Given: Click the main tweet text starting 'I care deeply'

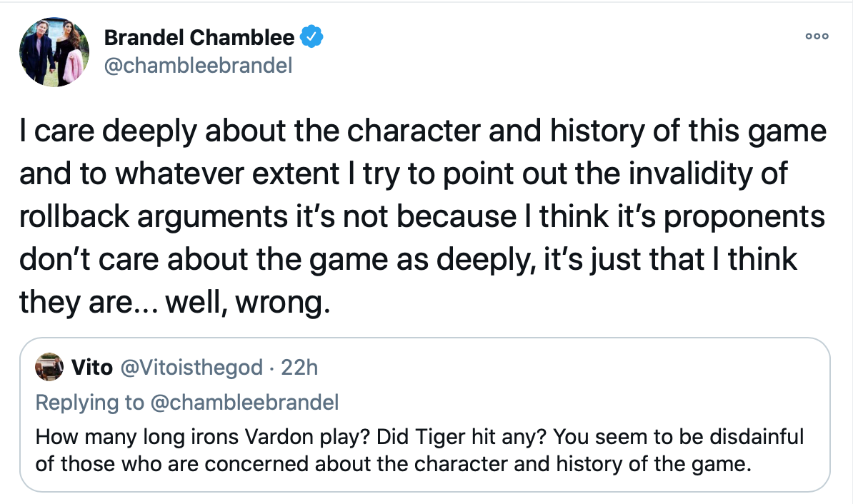Looking at the screenshot, I should 423,216.
